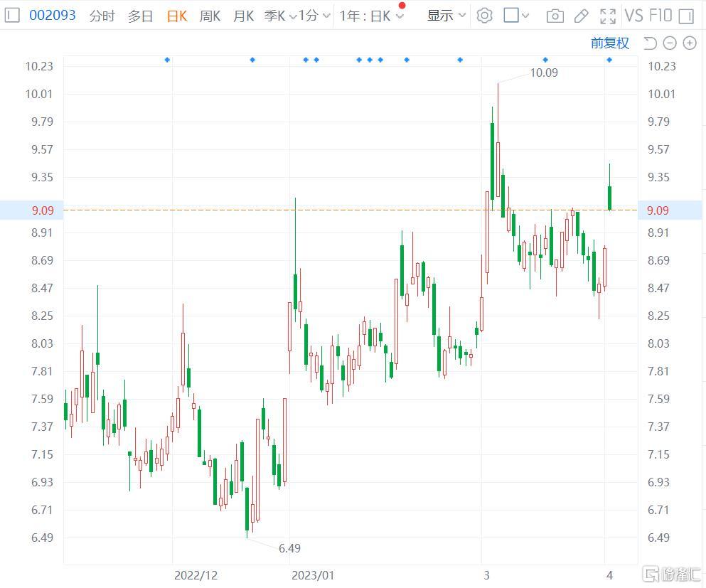Toggle the right side panel icon
Screen dimensions: 706x588
point(686,16)
